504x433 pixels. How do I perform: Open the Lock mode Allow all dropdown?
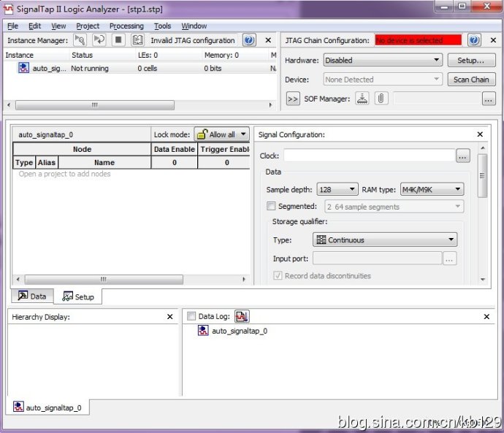(221, 134)
